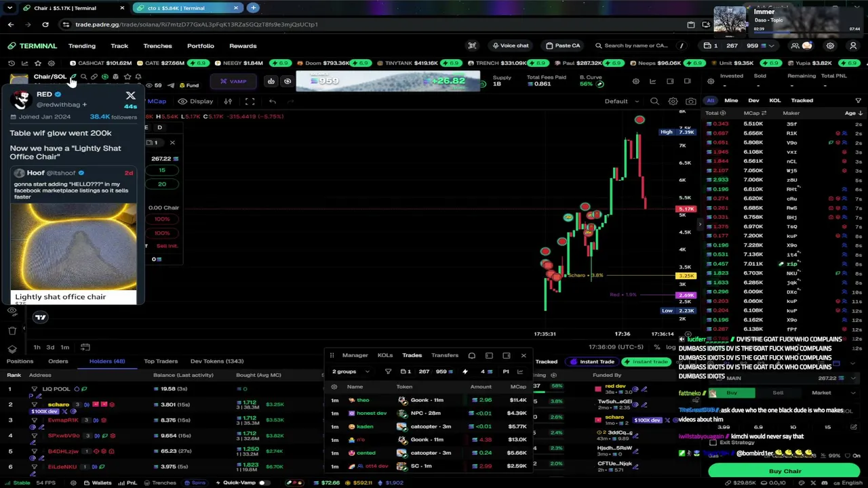Viewport: 868px width, 488px height.
Task: Select the Tracked trades filter
Action: 802,100
